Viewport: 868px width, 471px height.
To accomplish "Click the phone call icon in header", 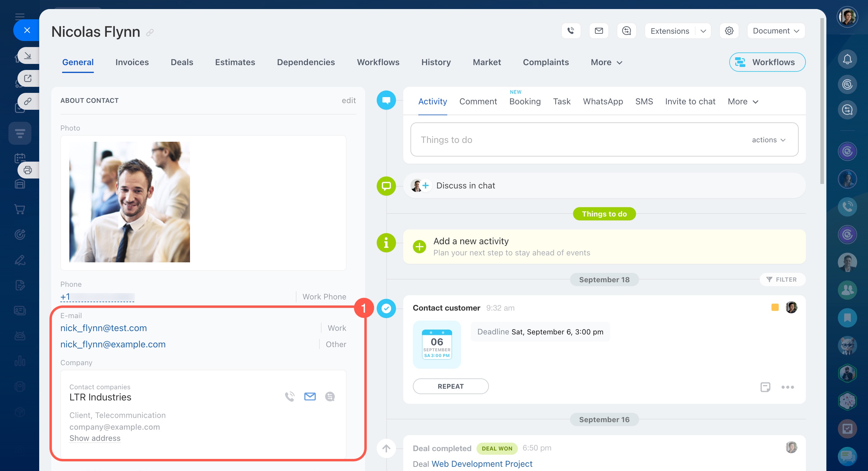I will [x=571, y=31].
